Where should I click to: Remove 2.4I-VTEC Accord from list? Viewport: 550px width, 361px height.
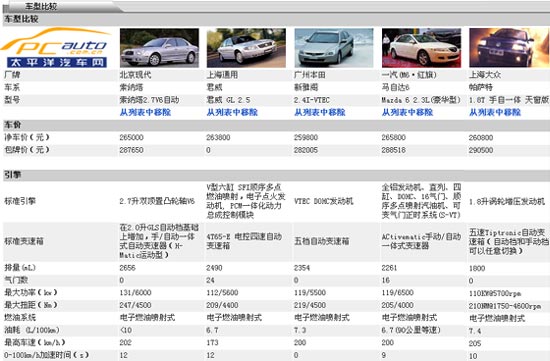[x=320, y=112]
